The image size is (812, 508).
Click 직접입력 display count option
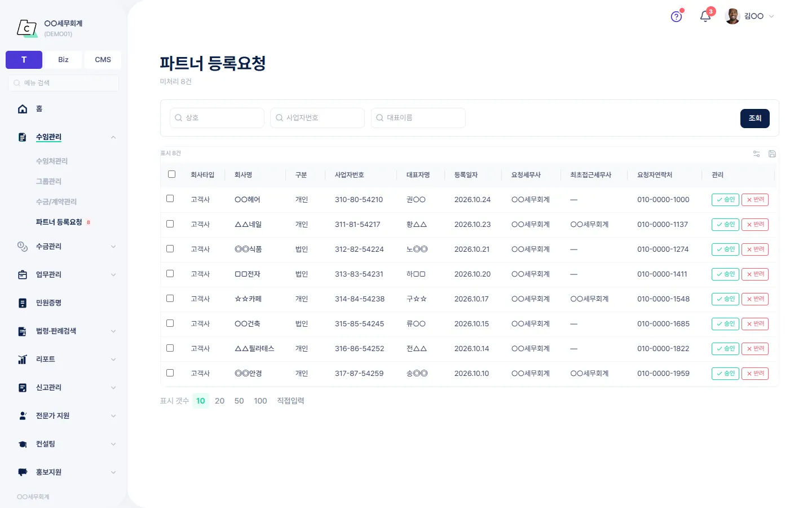290,401
